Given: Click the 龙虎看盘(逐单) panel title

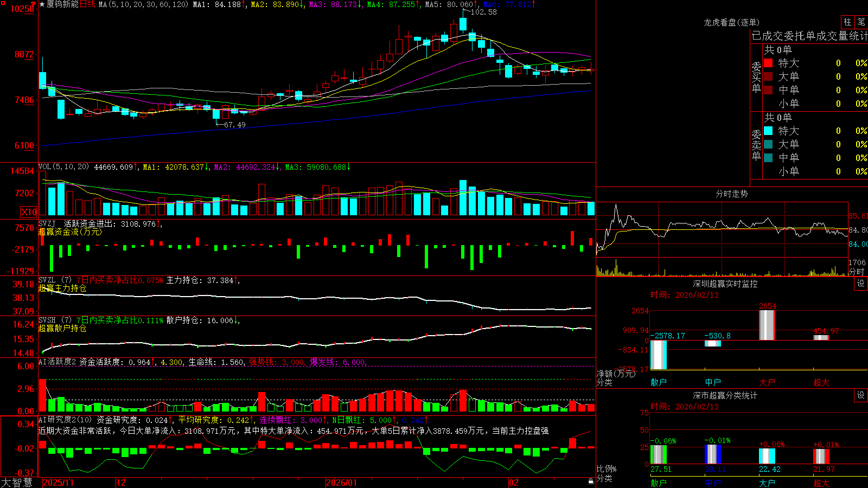Looking at the screenshot, I should [731, 22].
